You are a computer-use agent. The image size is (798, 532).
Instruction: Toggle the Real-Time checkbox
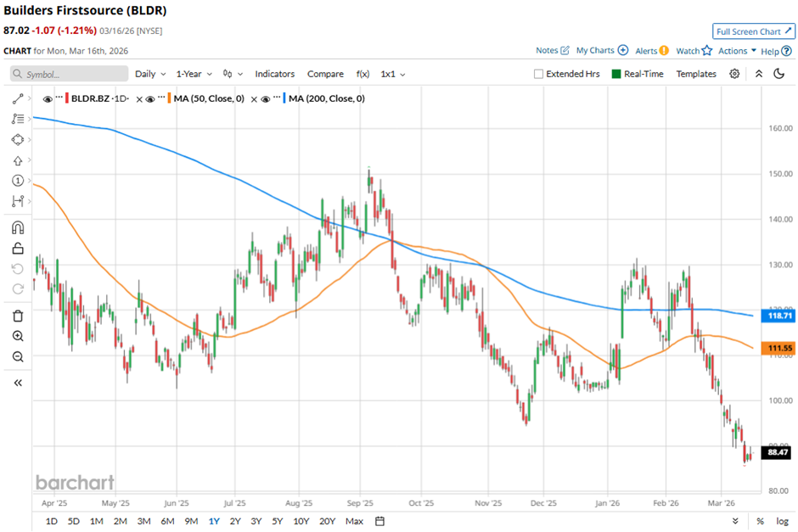tap(616, 74)
